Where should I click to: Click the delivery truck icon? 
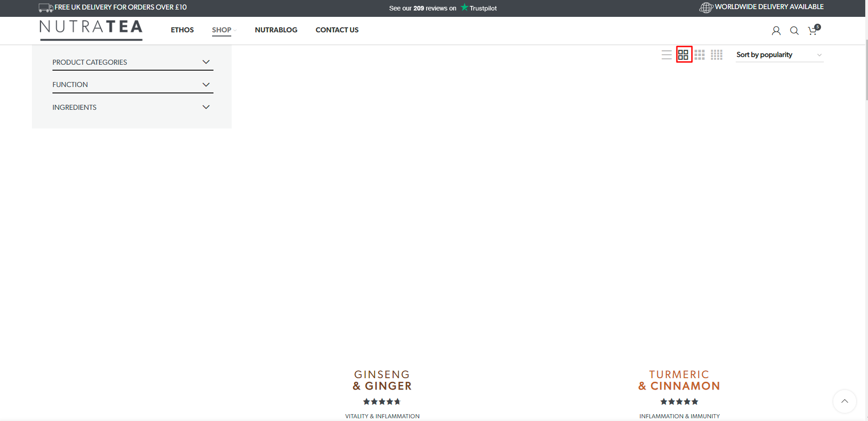(46, 8)
